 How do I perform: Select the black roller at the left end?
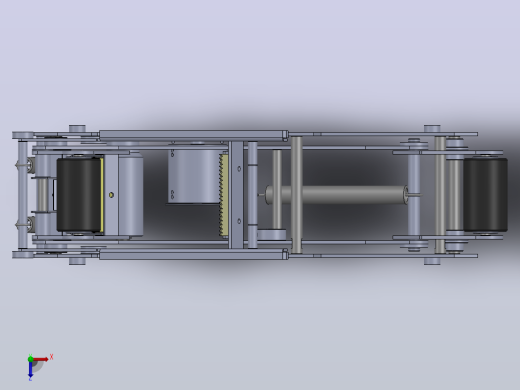coord(79,195)
